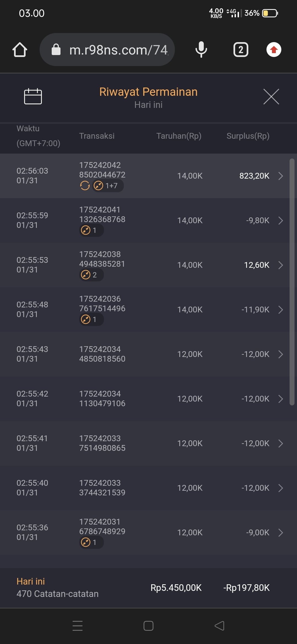The image size is (297, 644).
Task: Expand the -9,80K surplus record details
Action: [280, 220]
